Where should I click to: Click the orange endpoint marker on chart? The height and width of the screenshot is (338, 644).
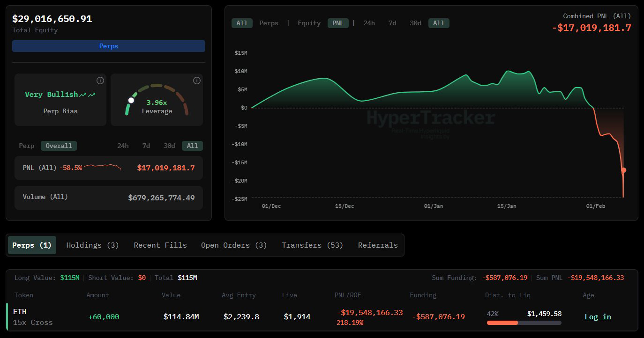(x=623, y=170)
